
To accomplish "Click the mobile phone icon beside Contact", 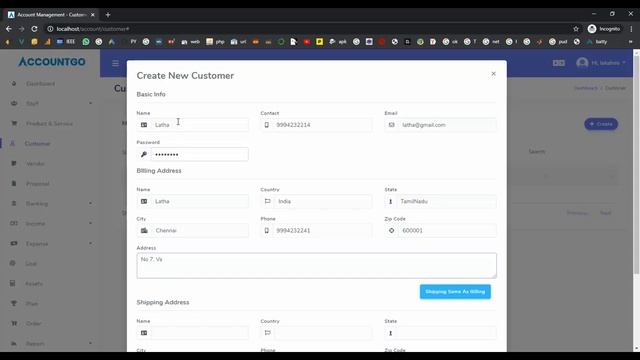I will pos(267,125).
